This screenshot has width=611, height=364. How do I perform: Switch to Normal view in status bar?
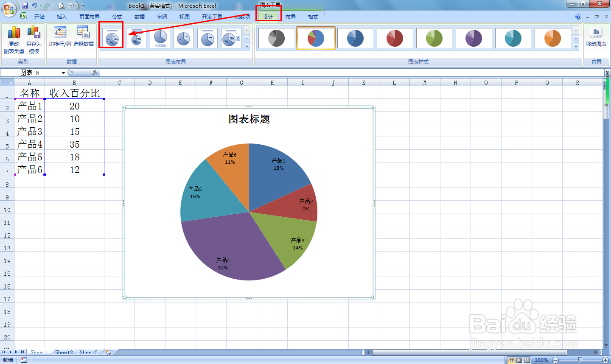click(511, 360)
